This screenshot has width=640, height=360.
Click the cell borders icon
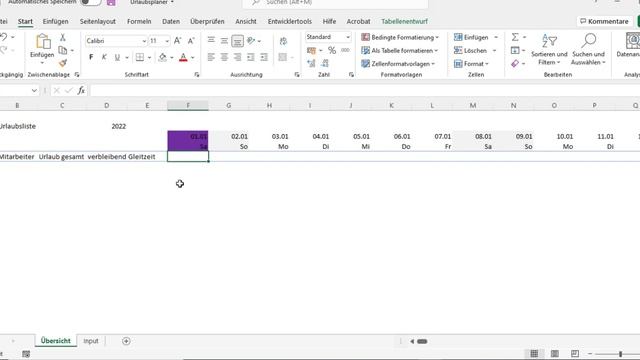[x=140, y=57]
